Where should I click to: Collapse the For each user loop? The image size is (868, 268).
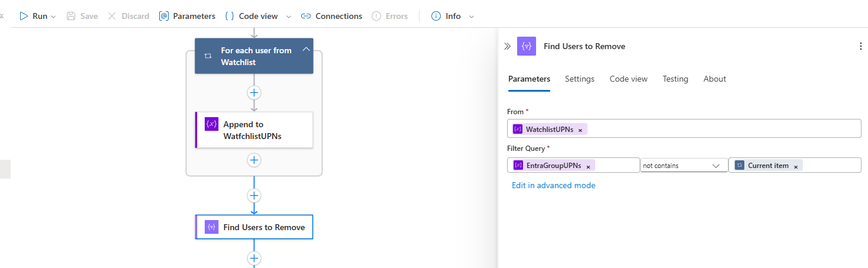[x=306, y=50]
